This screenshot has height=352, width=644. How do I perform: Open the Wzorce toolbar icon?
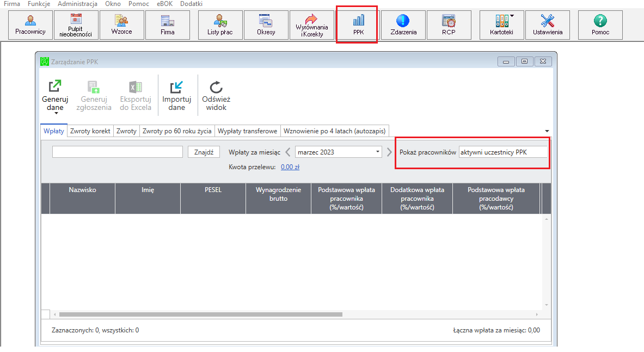point(121,25)
